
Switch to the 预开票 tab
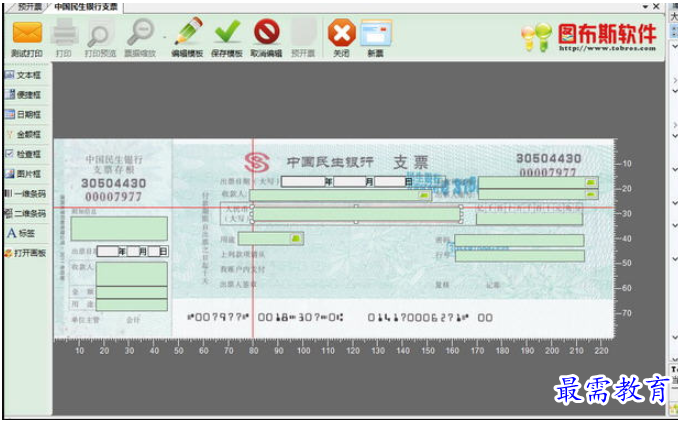click(x=29, y=7)
